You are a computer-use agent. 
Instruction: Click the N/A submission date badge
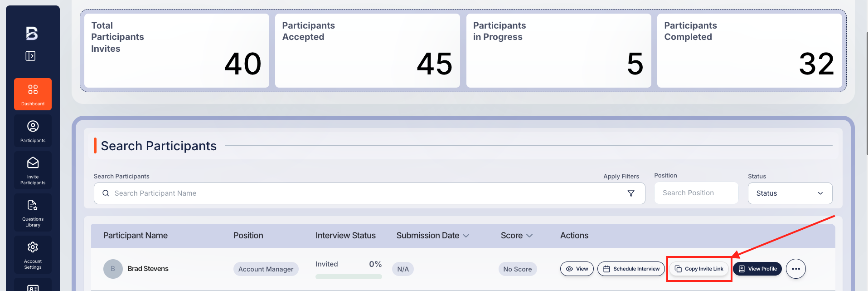coord(403,269)
